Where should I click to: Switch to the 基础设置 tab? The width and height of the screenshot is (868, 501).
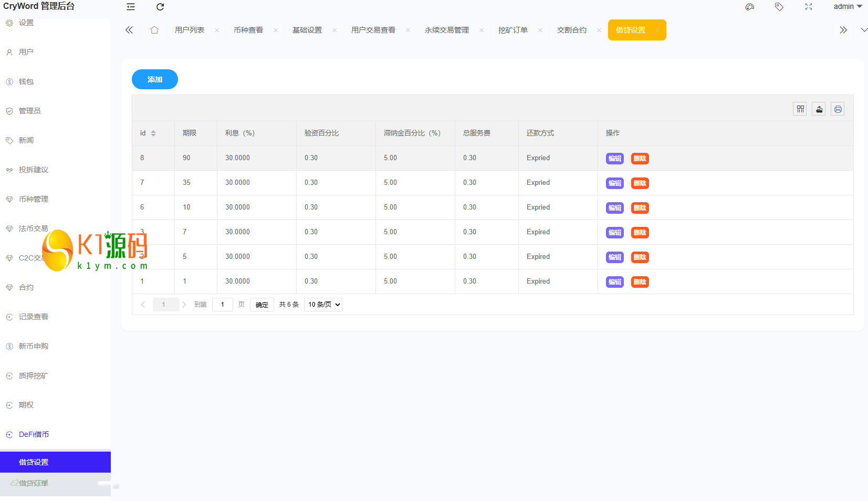pos(307,30)
